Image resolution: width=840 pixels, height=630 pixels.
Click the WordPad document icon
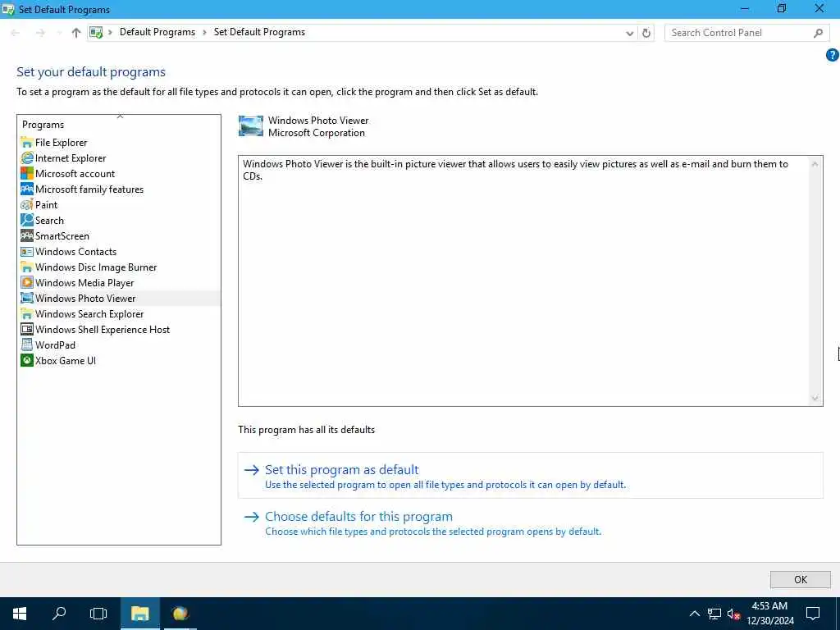[27, 345]
